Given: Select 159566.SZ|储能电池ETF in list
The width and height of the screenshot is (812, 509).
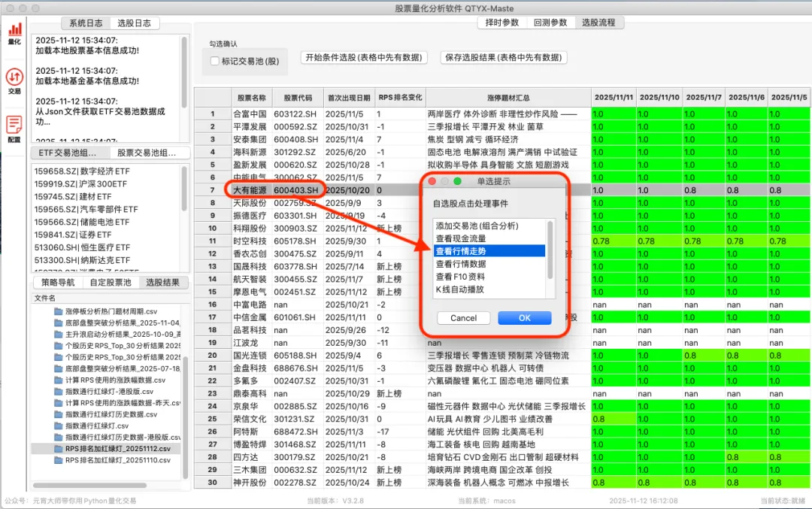Looking at the screenshot, I should 106,222.
